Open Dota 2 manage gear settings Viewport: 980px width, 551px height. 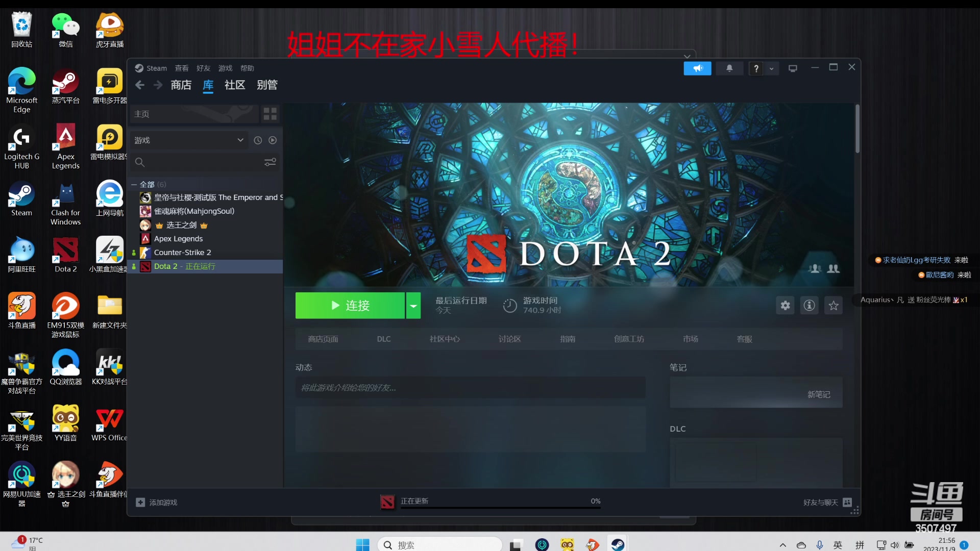tap(785, 306)
